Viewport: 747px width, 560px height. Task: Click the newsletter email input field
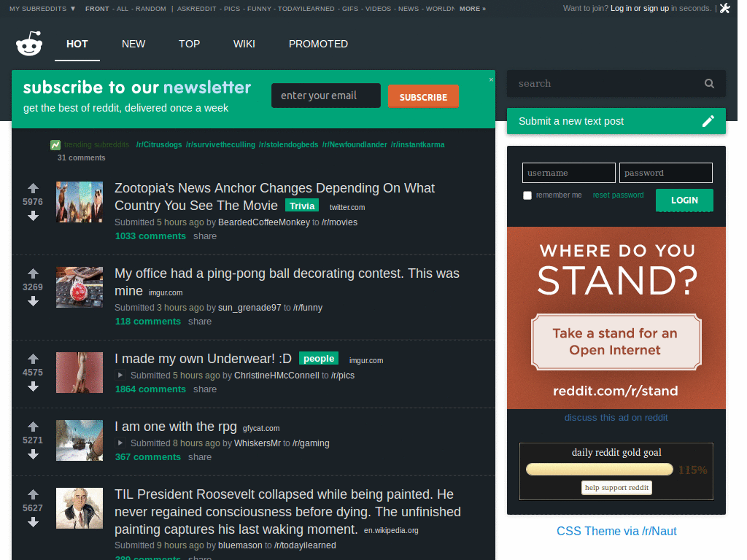click(x=326, y=96)
